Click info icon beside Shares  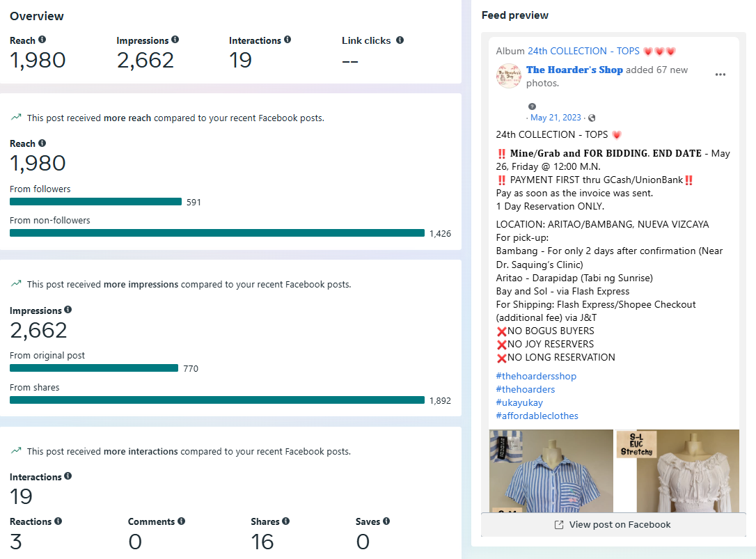pyautogui.click(x=285, y=521)
